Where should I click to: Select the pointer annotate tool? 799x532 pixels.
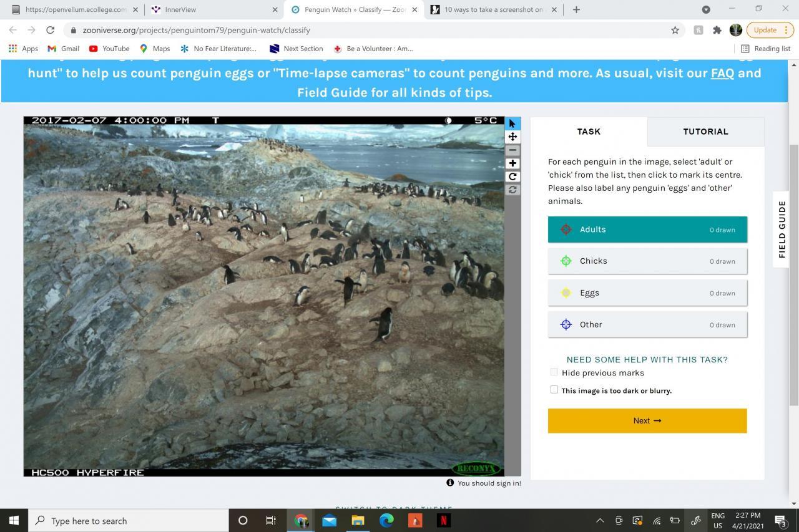[x=512, y=123]
